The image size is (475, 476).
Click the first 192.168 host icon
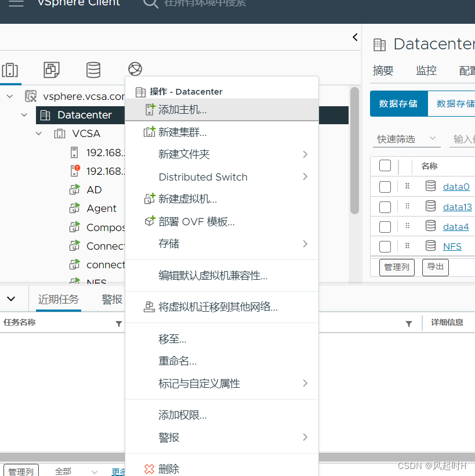pos(74,153)
